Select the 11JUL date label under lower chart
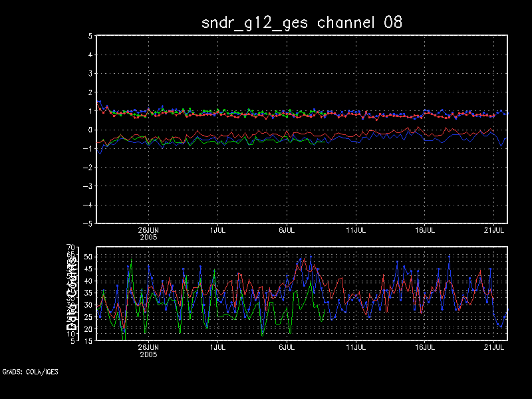 356,347
